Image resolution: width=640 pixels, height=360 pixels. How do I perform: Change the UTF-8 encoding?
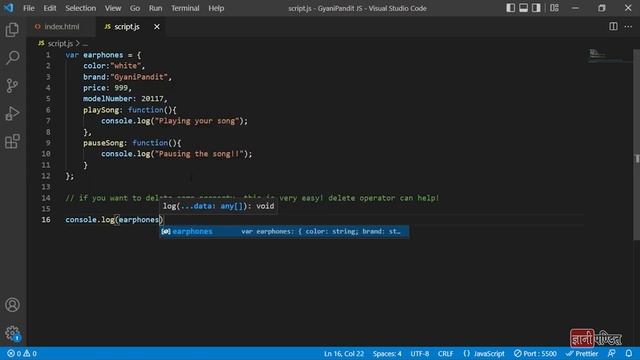[420, 353]
